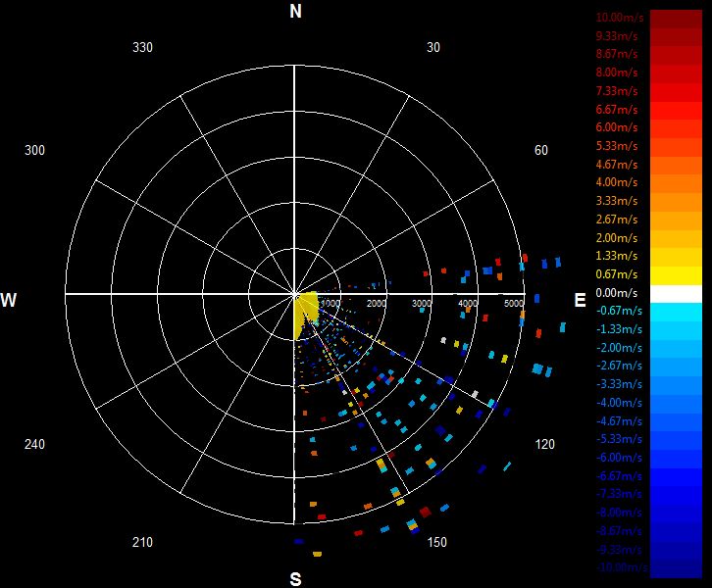This screenshot has height=588, width=712.
Task: Click the -3.33m/s legend label
Action: point(620,384)
